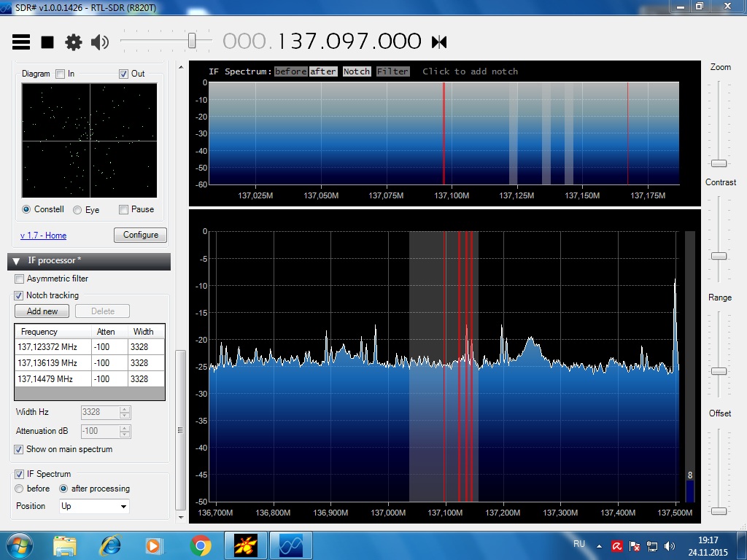747x560 pixels.
Task: Stop the radio with the square button
Action: pos(47,42)
